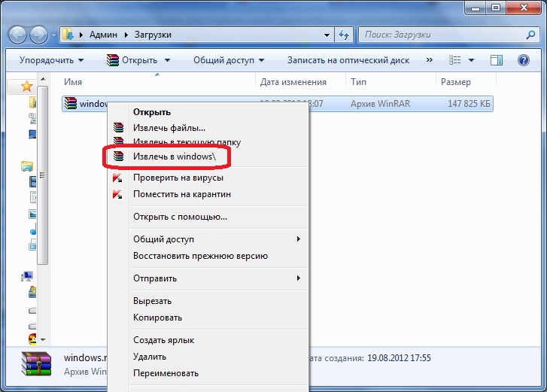Viewport: 547px width, 392px height.
Task: Expand the Отправить submenu
Action: 218,278
